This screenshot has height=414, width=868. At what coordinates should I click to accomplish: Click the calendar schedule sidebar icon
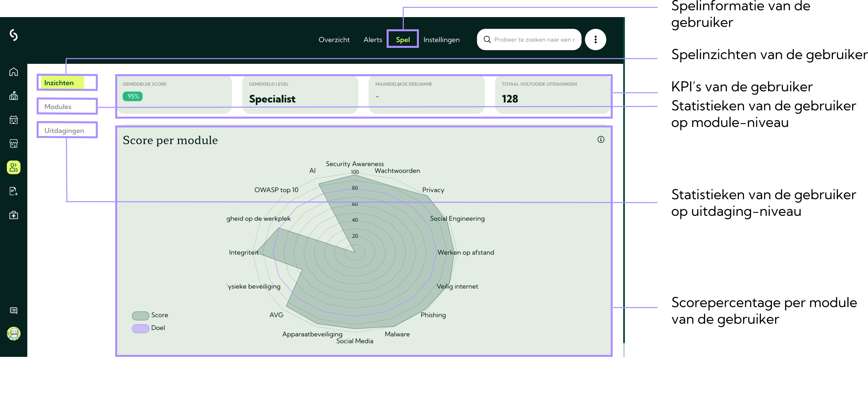pyautogui.click(x=13, y=120)
